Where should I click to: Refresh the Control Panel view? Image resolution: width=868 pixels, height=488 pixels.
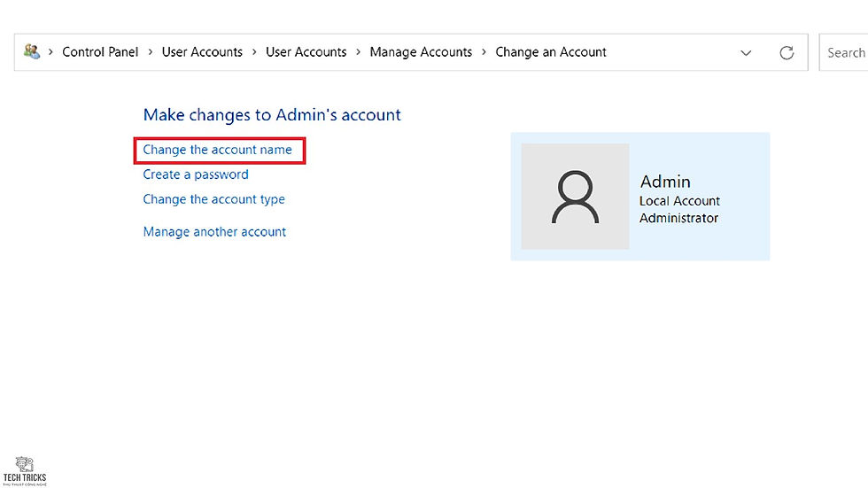(787, 52)
